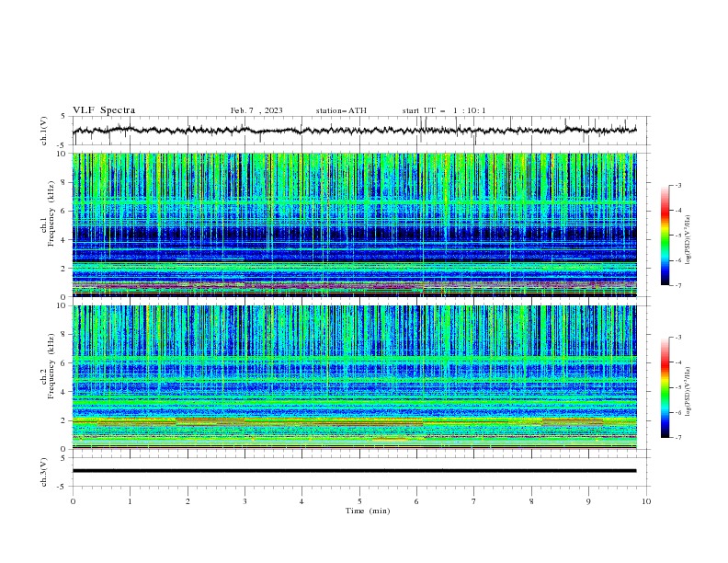Viewport: 728px width, 563px height.
Task: Click the "-7" value on ch.1 colorbar
Action: (677, 285)
